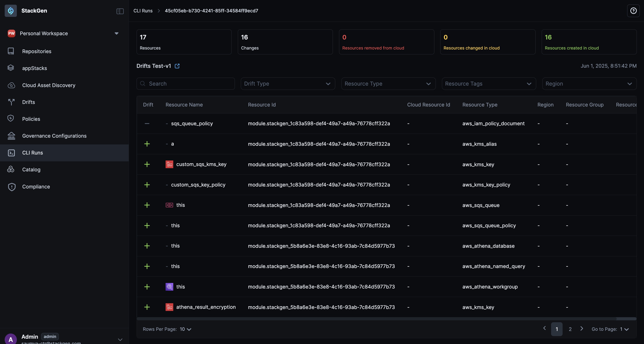This screenshot has height=344, width=644.
Task: Click the previous page arrow
Action: click(544, 328)
